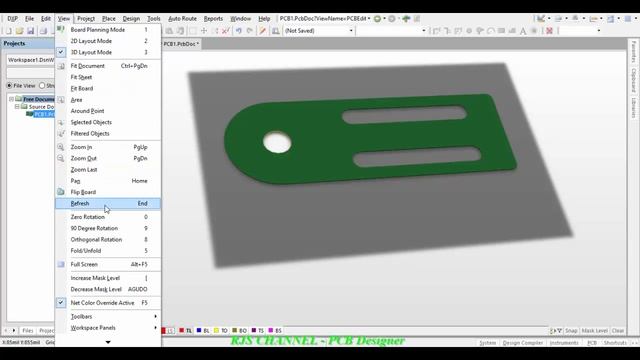The image size is (640, 360).
Task: Open the Files panel tab
Action: (28, 331)
